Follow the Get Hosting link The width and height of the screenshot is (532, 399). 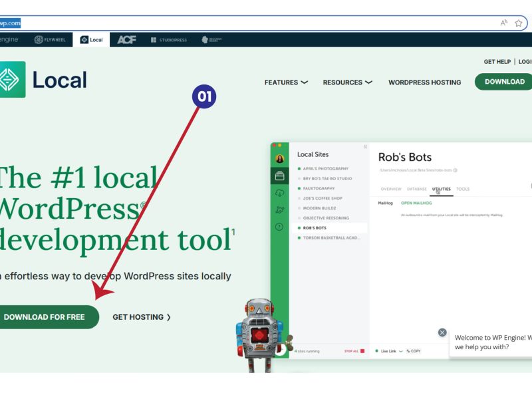pos(142,317)
